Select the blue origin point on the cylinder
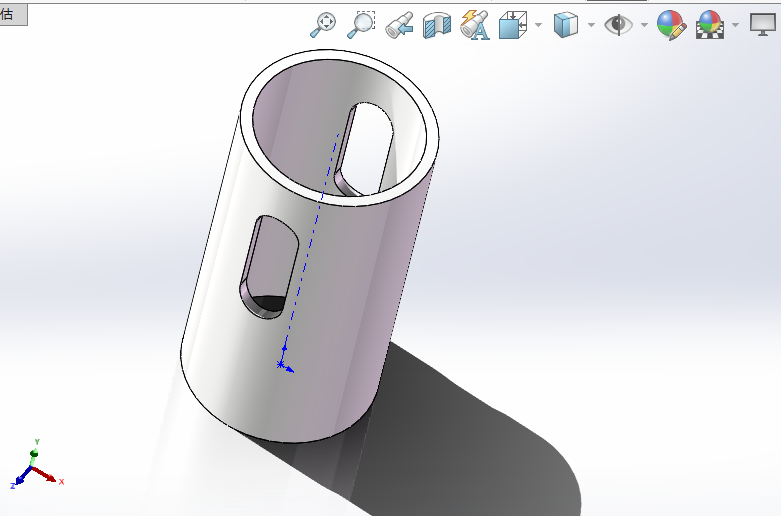781x516 pixels. [281, 364]
